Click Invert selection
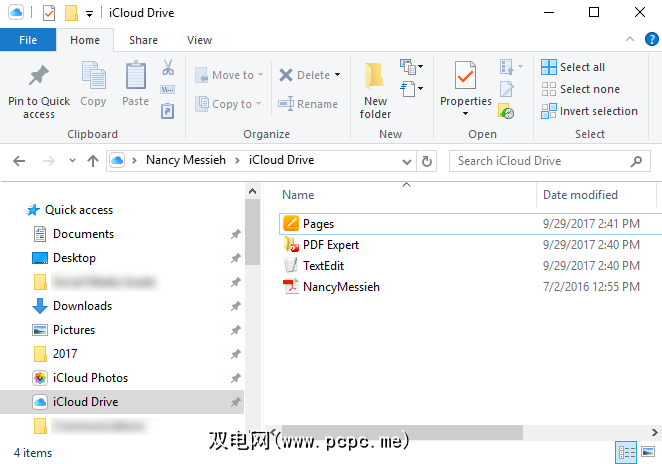 click(589, 111)
